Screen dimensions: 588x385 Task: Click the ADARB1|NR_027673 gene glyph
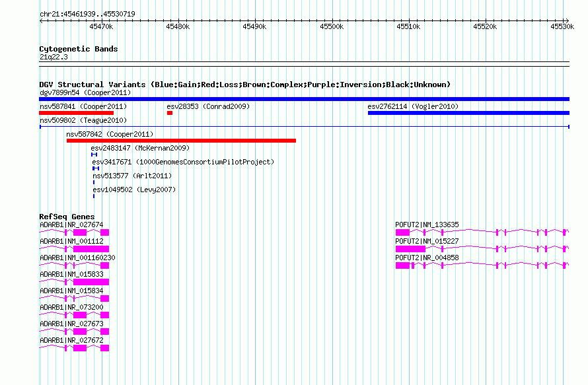click(74, 332)
